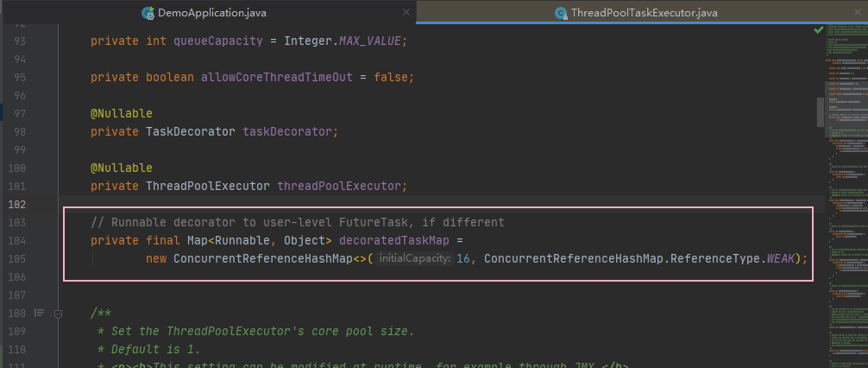Click the ThreadPoolTaskExecutor class file icon

[x=562, y=13]
